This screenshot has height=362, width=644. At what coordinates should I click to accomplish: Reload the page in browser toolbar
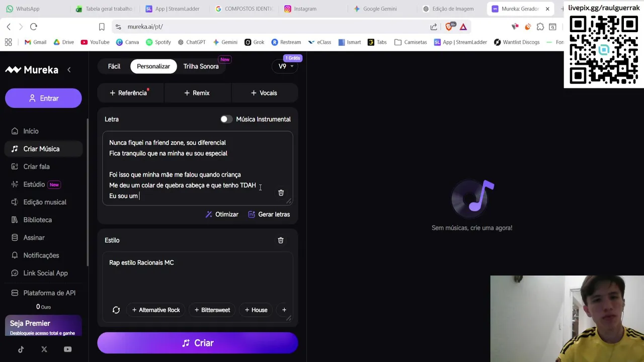34,27
